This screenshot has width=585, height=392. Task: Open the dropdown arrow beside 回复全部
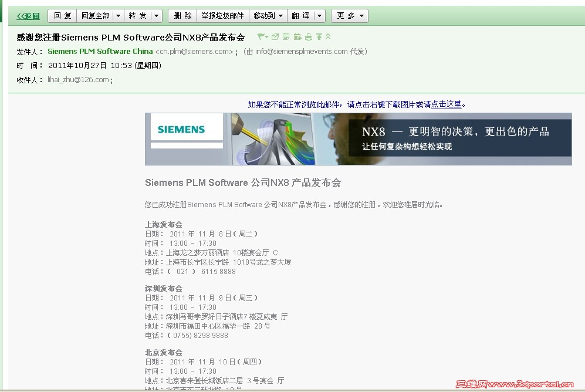coord(119,16)
